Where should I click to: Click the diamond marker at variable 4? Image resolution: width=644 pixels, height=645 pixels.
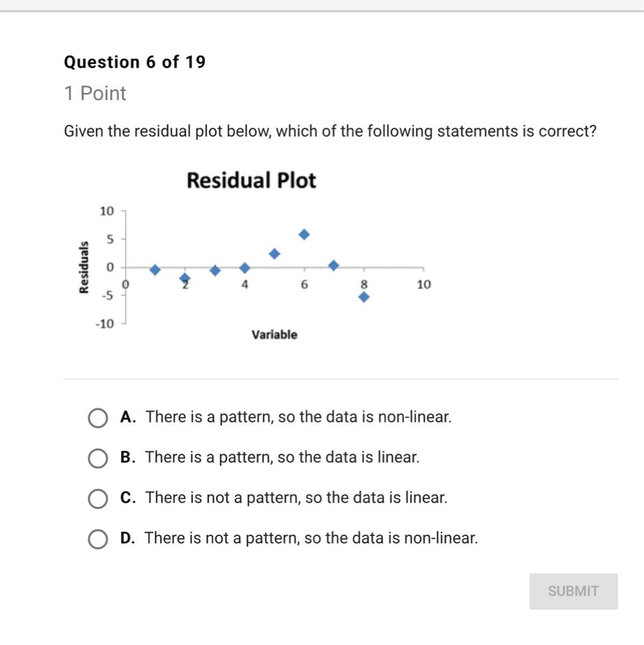point(245,268)
